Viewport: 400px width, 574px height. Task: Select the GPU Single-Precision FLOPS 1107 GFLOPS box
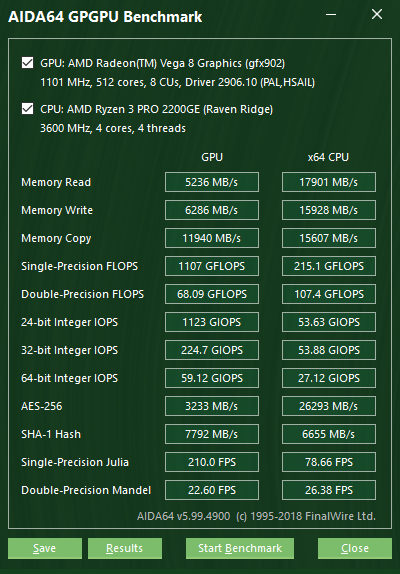pyautogui.click(x=212, y=266)
